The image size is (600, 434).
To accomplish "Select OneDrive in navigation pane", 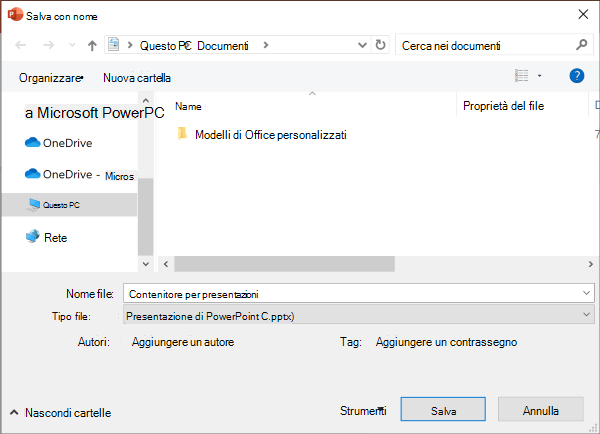I will [x=59, y=143].
